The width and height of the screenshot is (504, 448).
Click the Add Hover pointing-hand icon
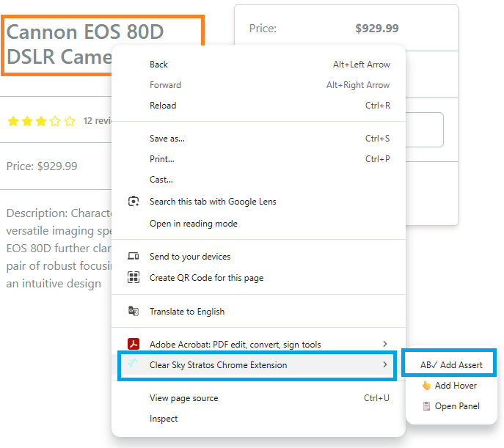(x=426, y=386)
